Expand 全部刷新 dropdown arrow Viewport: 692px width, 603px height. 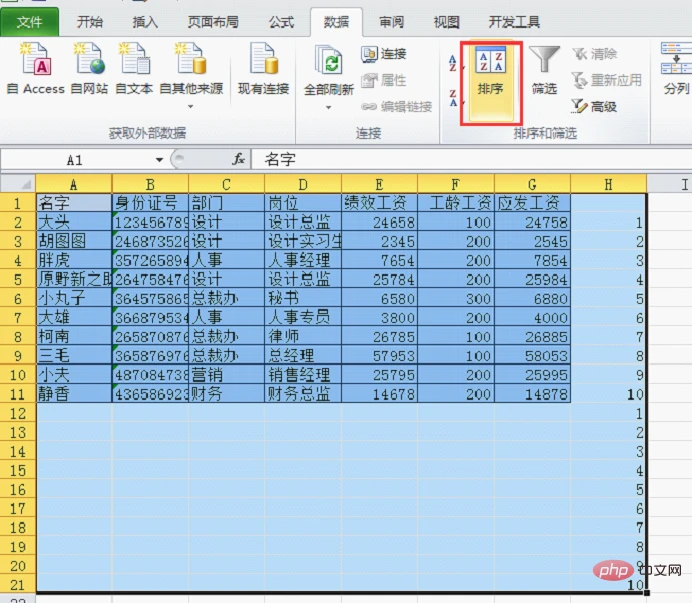pyautogui.click(x=328, y=107)
